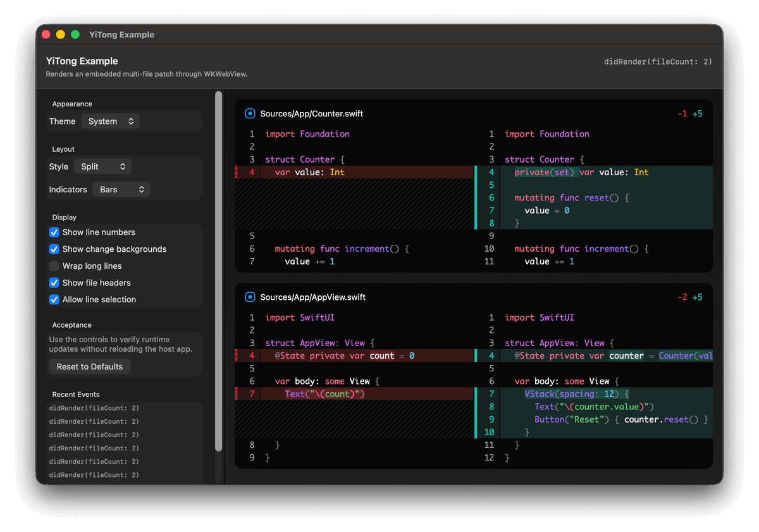Screen dimensions: 759x532
Task: Select added line 'VStack(spacing: 12) {'
Action: [x=594, y=393]
